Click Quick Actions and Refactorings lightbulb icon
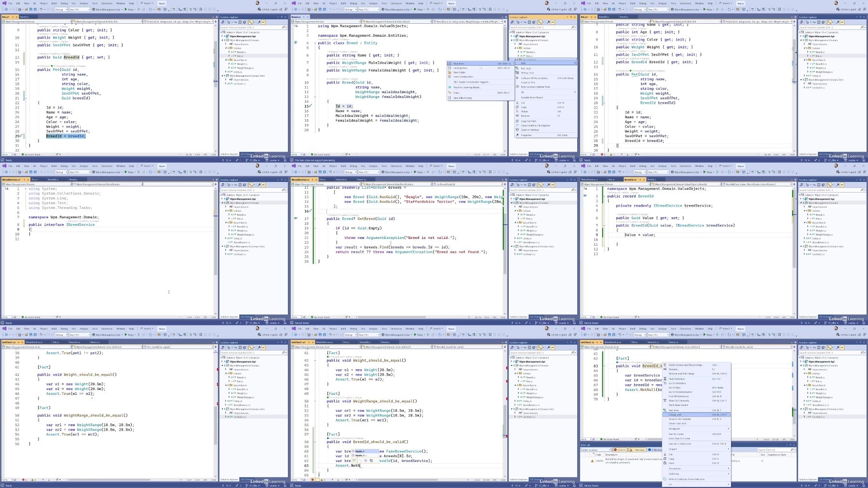Image resolution: width=868 pixels, height=488 pixels. click(x=665, y=365)
